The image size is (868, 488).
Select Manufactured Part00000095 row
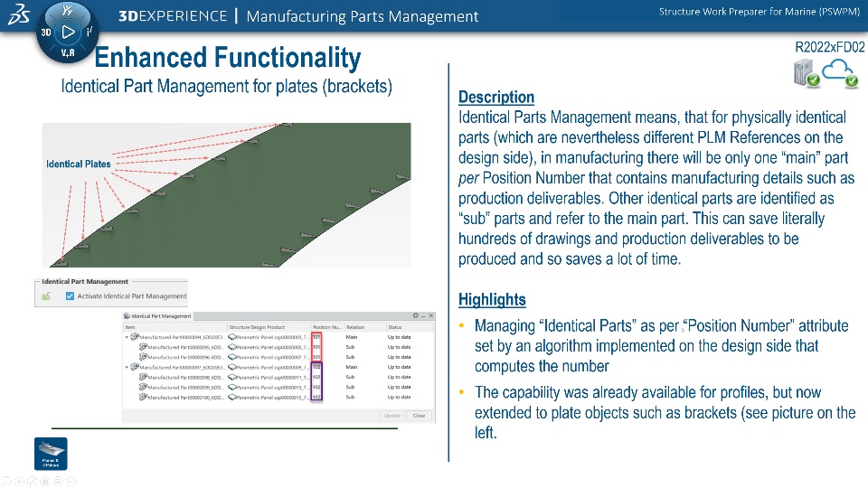point(278,347)
